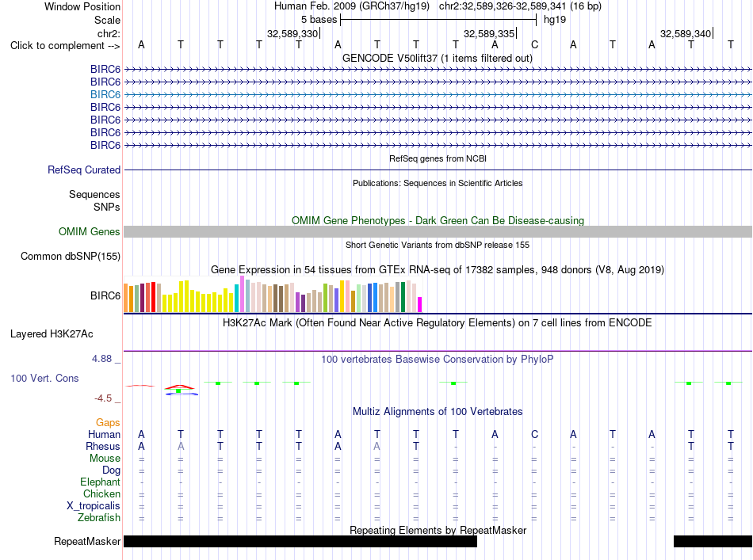753x560 pixels.
Task: Click the gray OMIM Genes bar
Action: click(438, 232)
